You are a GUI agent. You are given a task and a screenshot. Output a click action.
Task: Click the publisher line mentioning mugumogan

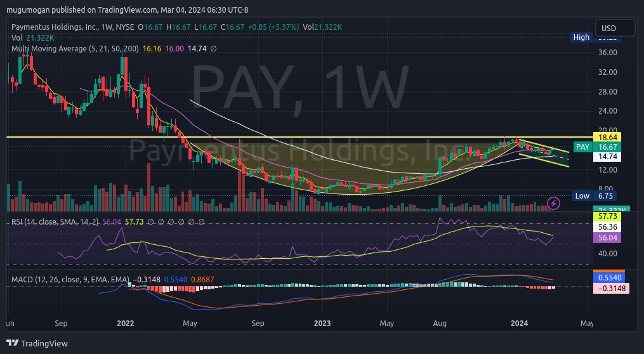tap(128, 10)
